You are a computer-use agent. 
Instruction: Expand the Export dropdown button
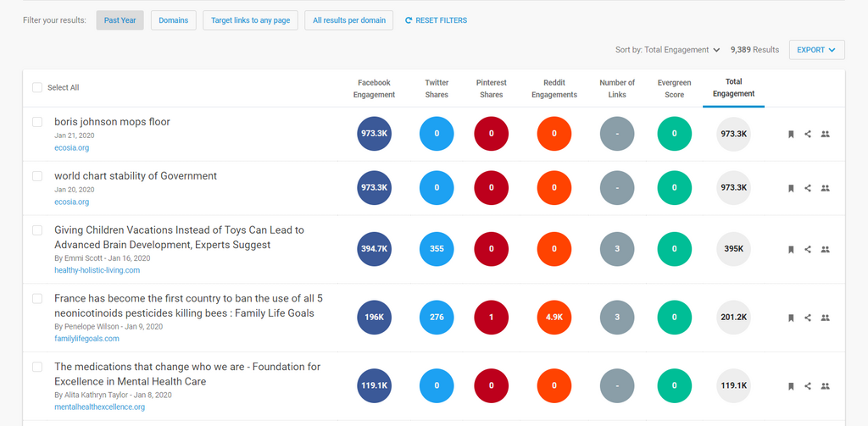click(816, 50)
